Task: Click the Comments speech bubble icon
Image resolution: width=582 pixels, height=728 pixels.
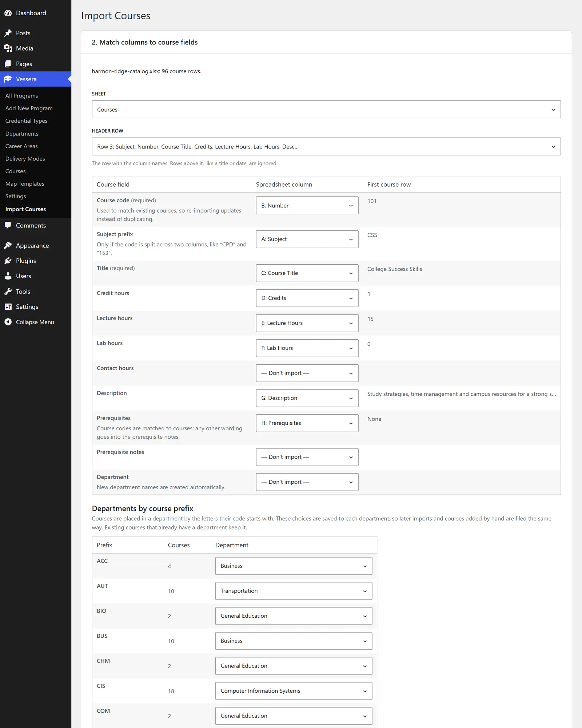Action: pyautogui.click(x=8, y=225)
